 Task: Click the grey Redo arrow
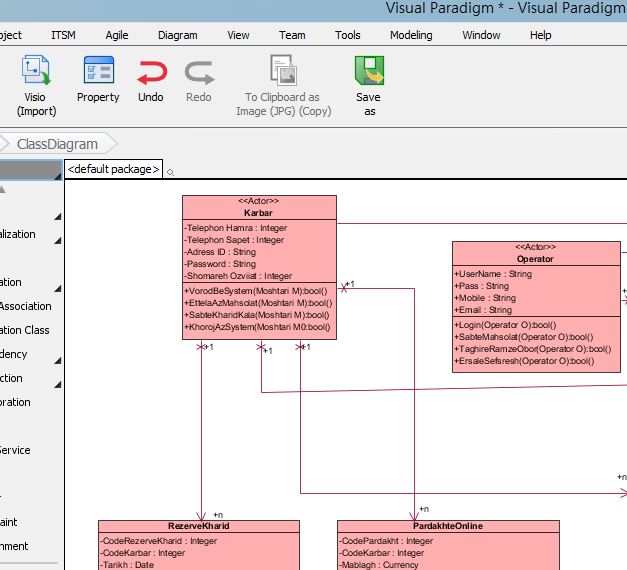200,73
